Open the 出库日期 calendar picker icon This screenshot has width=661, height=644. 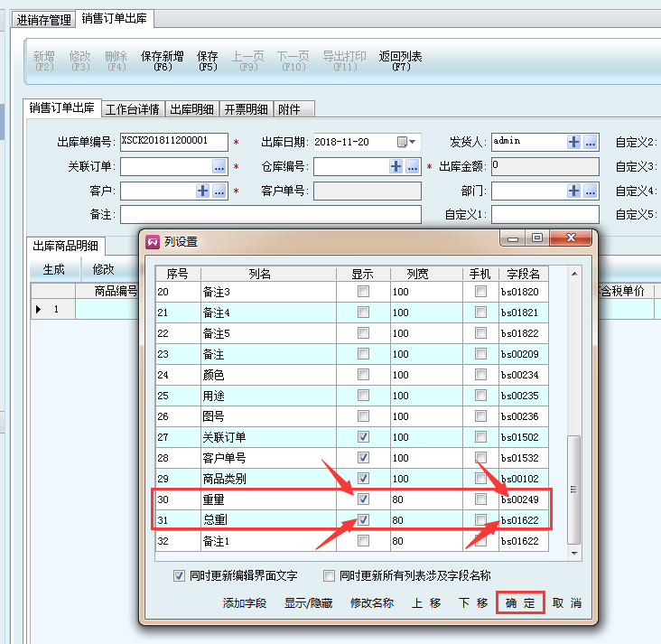(402, 142)
